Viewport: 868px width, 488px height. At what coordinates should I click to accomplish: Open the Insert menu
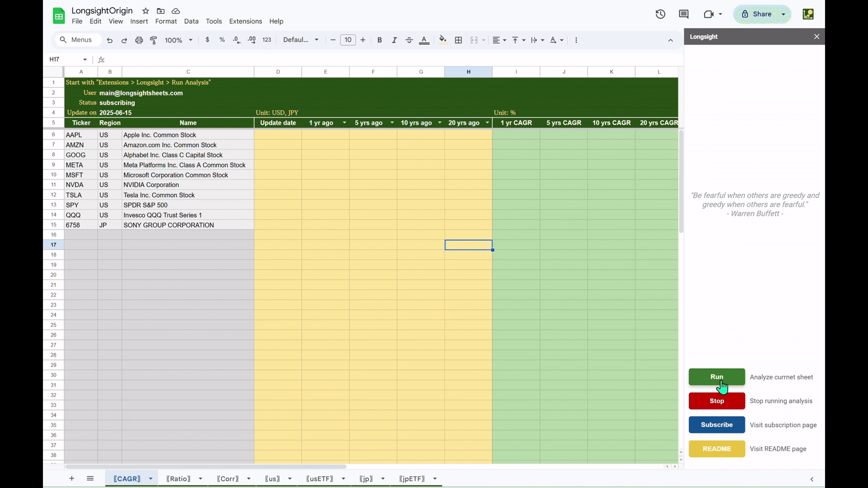[139, 21]
